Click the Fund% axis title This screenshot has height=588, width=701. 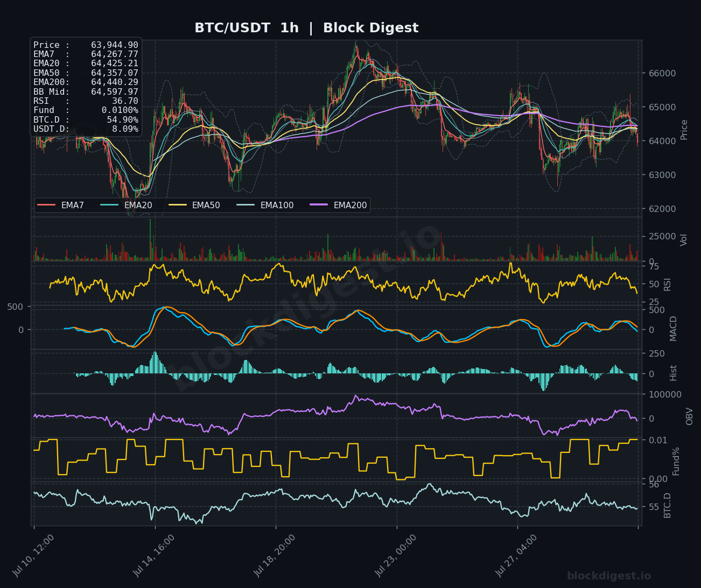tap(676, 461)
